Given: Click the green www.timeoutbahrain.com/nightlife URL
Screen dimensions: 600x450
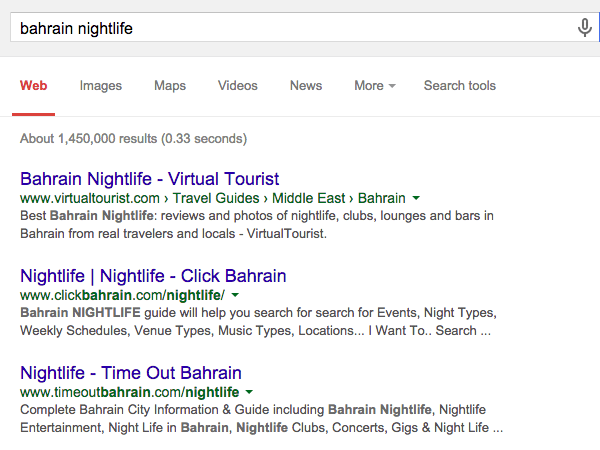Looking at the screenshot, I should coord(129,393).
